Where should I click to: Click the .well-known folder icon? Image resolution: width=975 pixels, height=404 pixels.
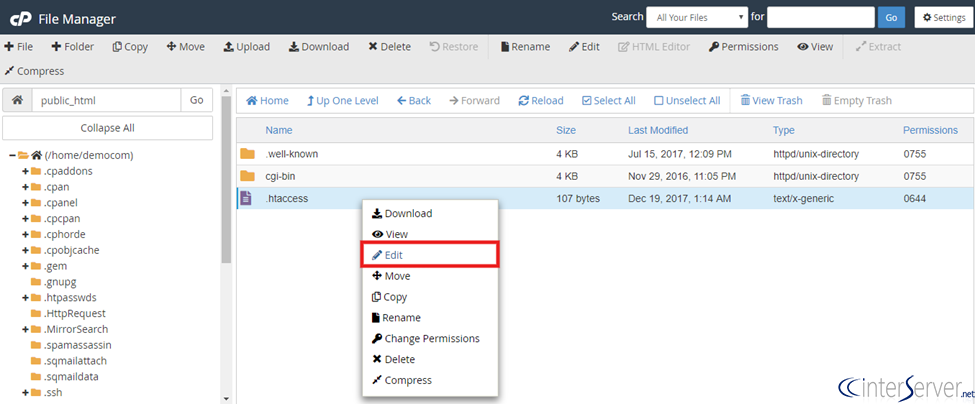pos(247,154)
